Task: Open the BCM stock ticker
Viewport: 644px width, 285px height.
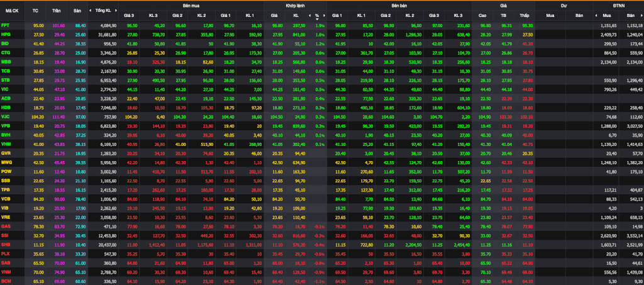Action: pos(6,281)
